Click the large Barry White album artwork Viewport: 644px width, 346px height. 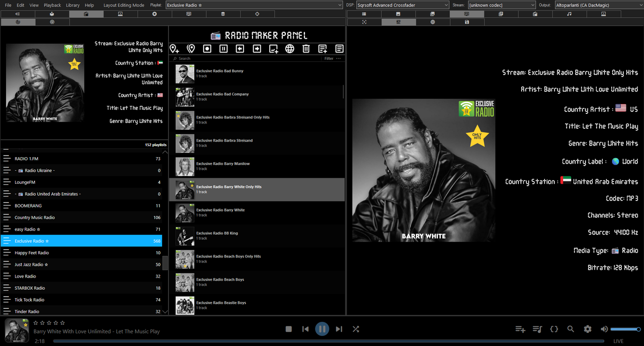click(x=424, y=170)
